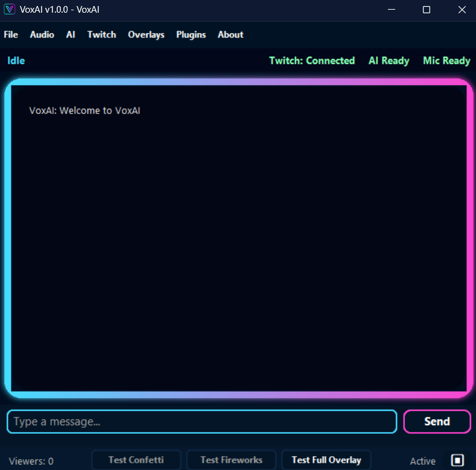
Task: Open the About menu
Action: coord(230,34)
